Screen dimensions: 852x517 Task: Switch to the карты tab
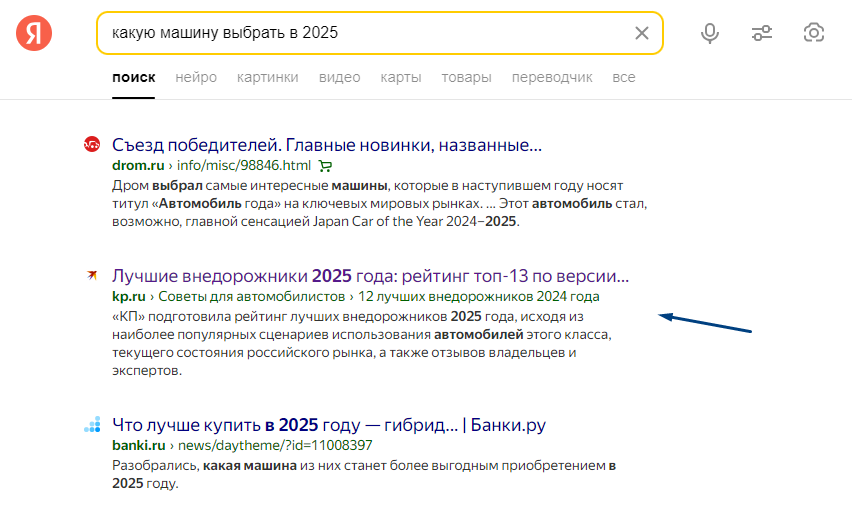[x=401, y=78]
